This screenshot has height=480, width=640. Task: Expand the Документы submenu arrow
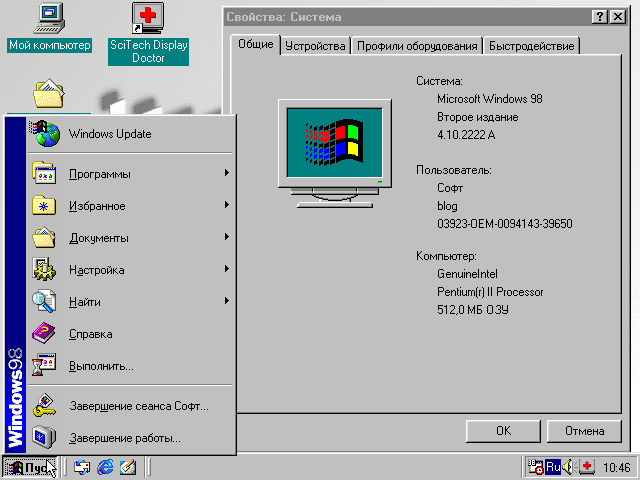[227, 237]
